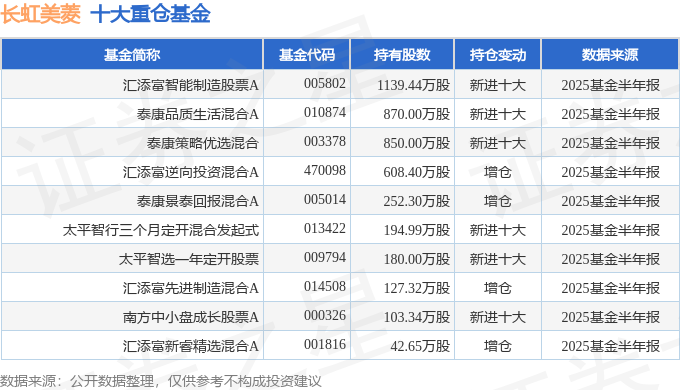The image size is (680, 390).
Task: Click the 持仓变动 column header
Action: [x=497, y=55]
